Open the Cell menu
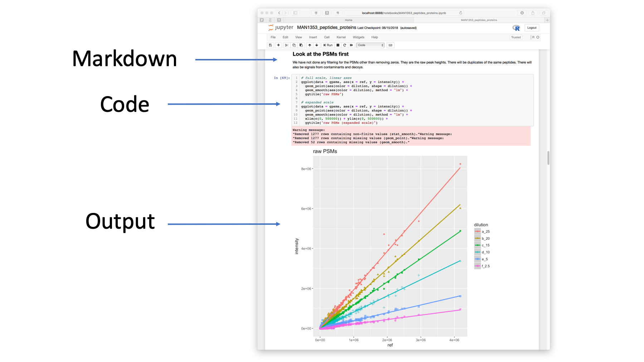Viewport: 644px width, 362px height. [x=327, y=37]
